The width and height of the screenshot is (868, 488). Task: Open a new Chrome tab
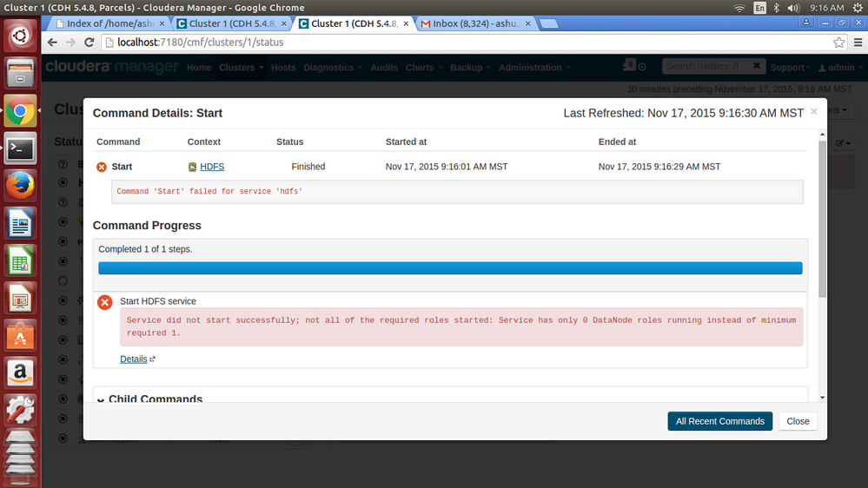(548, 23)
